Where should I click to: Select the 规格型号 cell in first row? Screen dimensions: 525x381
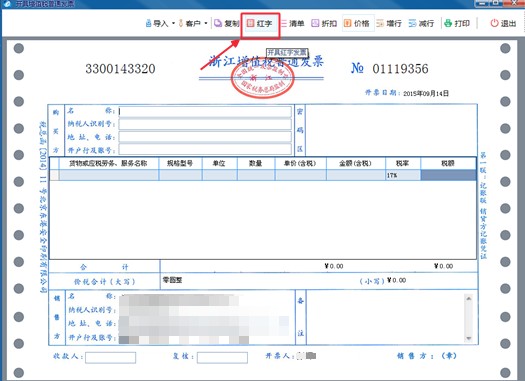[x=180, y=175]
